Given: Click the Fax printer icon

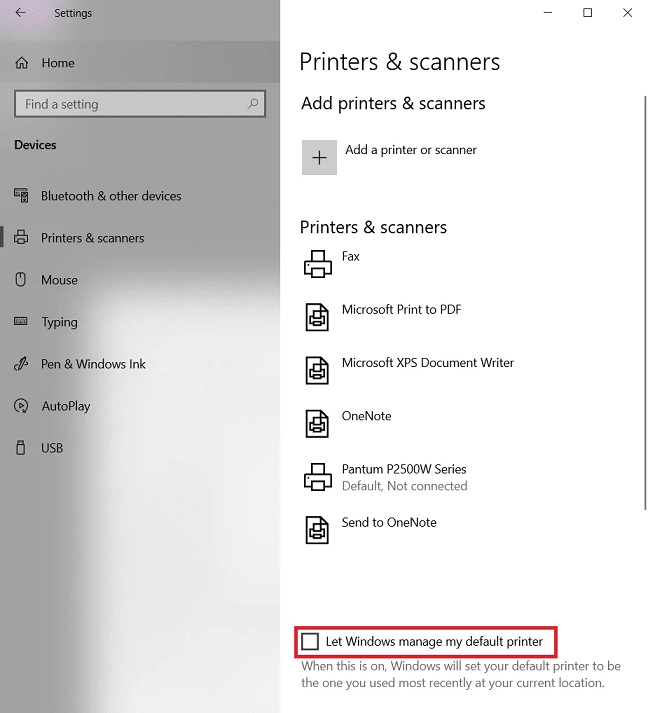Looking at the screenshot, I should pyautogui.click(x=318, y=264).
